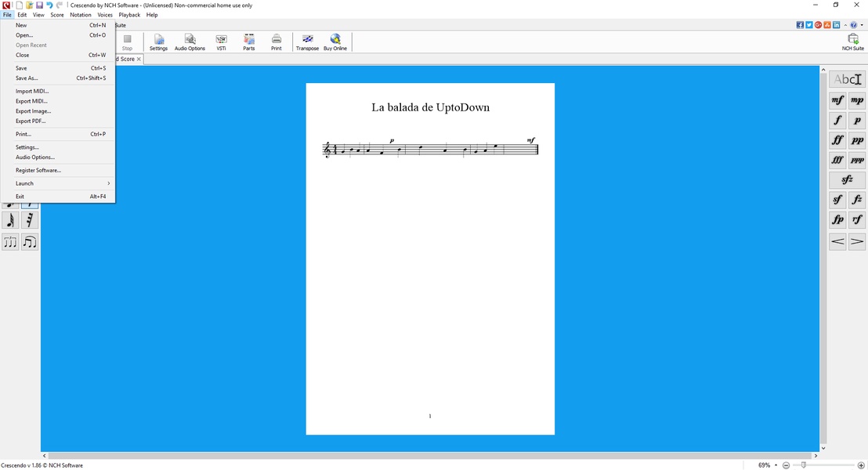Open Audio Options from the toolbar
Image resolution: width=868 pixels, height=470 pixels.
coord(190,42)
